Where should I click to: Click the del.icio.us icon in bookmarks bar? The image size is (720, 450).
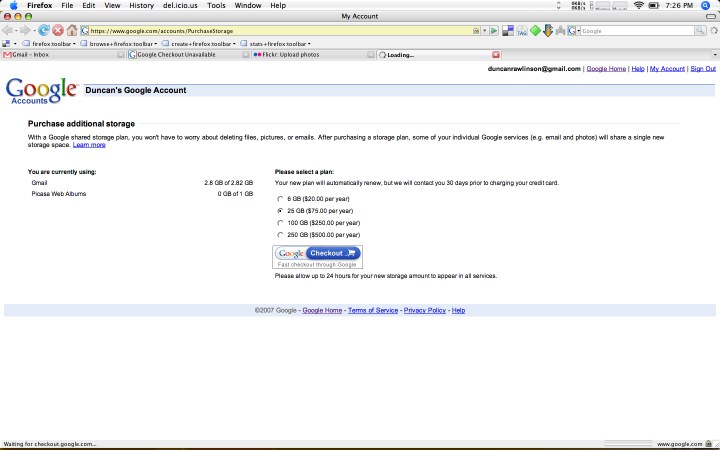pyautogui.click(x=6, y=44)
